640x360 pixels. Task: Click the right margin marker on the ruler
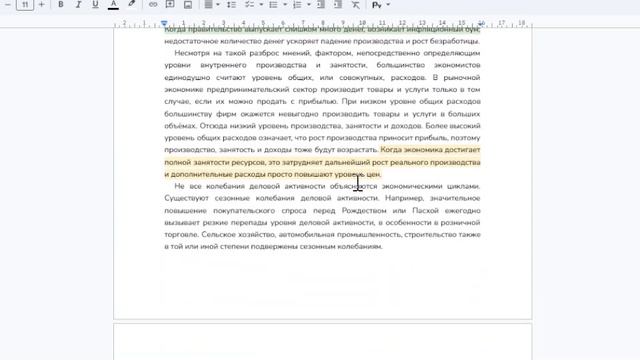(481, 23)
